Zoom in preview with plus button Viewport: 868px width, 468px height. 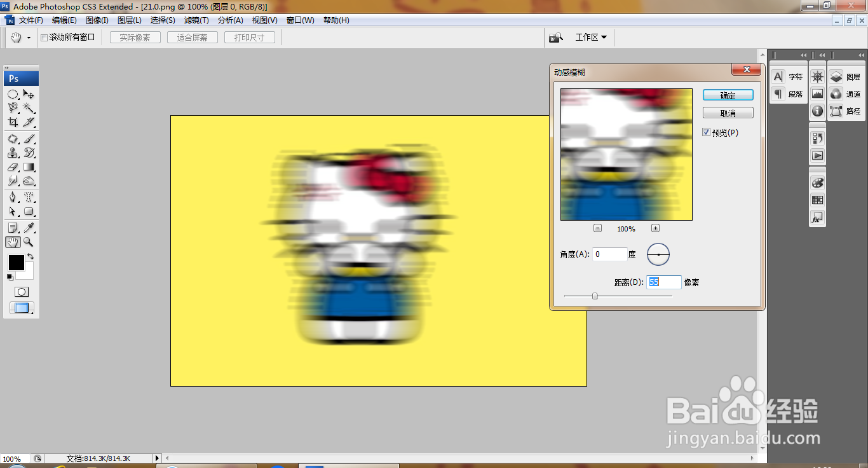(x=655, y=228)
